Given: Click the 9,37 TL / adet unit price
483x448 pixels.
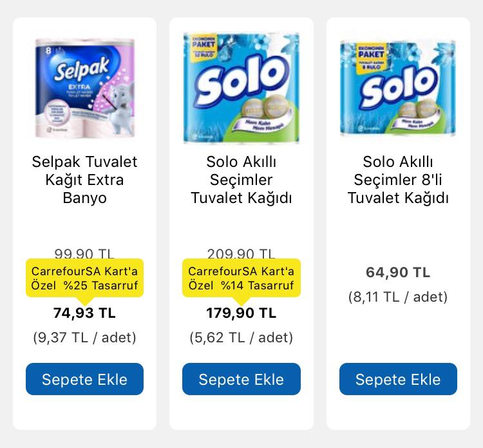Looking at the screenshot, I should (84, 337).
